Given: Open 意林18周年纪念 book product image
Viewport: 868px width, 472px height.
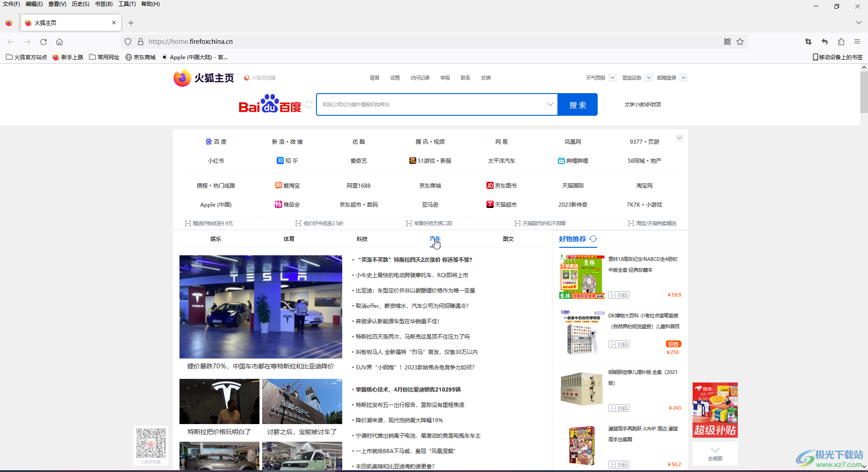Looking at the screenshot, I should coord(581,276).
